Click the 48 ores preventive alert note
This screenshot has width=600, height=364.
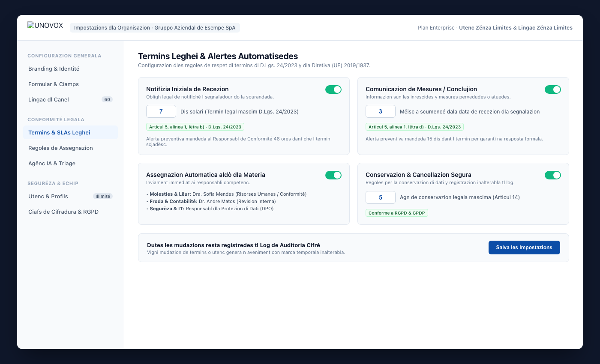point(238,141)
